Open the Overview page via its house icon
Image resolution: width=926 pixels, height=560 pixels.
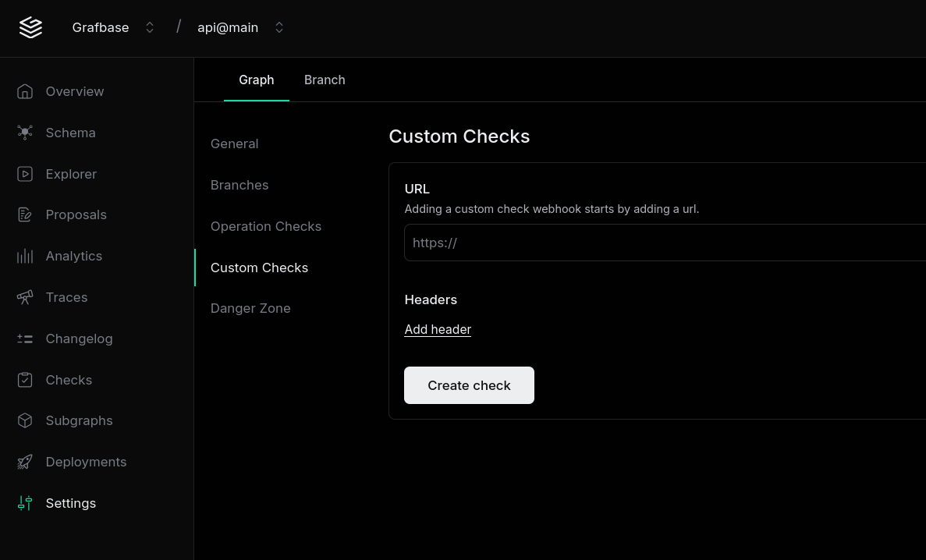pos(25,91)
